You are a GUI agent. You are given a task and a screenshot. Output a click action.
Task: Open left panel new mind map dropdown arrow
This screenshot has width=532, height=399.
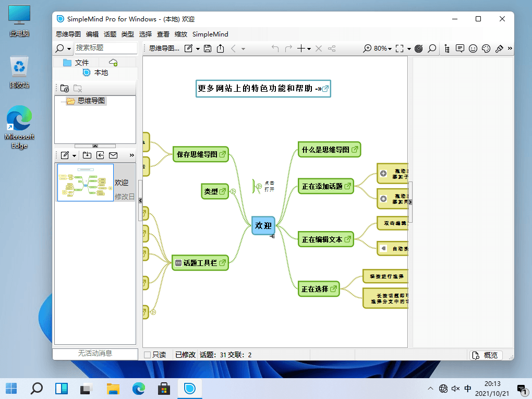click(74, 156)
